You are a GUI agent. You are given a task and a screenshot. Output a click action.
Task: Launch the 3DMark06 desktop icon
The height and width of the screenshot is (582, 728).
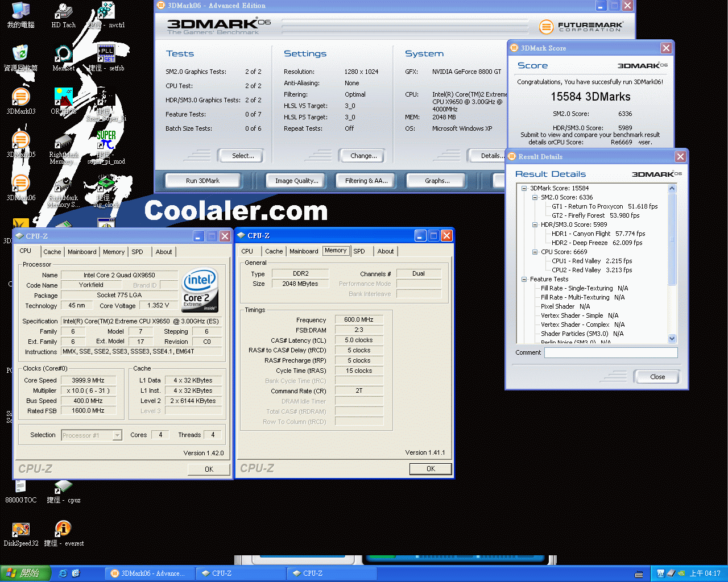point(21,188)
